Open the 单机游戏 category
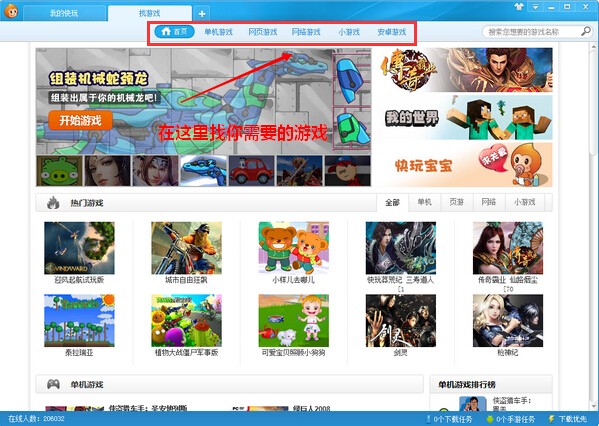The height and width of the screenshot is (426, 599). point(219,32)
